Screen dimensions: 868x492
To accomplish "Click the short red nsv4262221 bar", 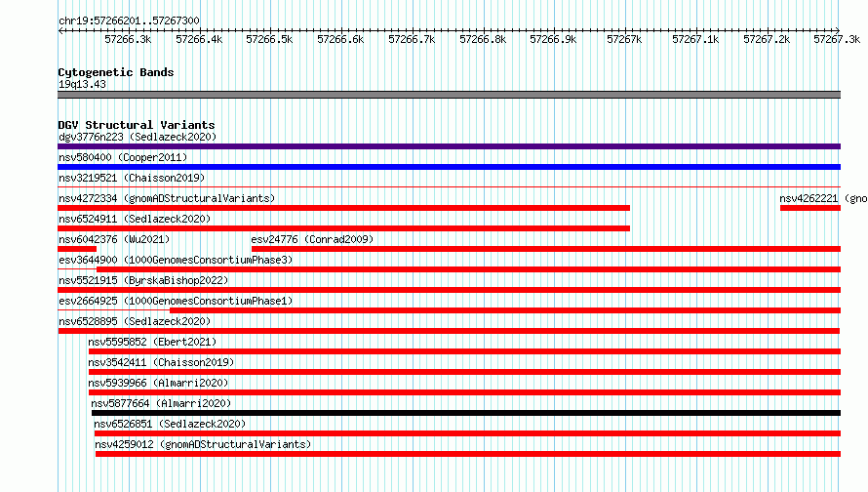I will pyautogui.click(x=810, y=208).
